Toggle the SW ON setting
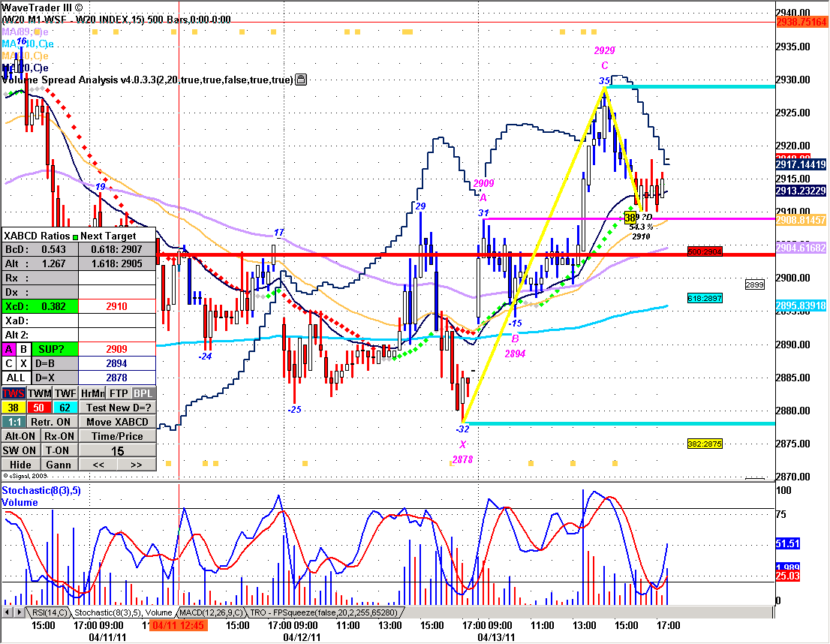Image resolution: width=830 pixels, height=644 pixels. point(20,450)
